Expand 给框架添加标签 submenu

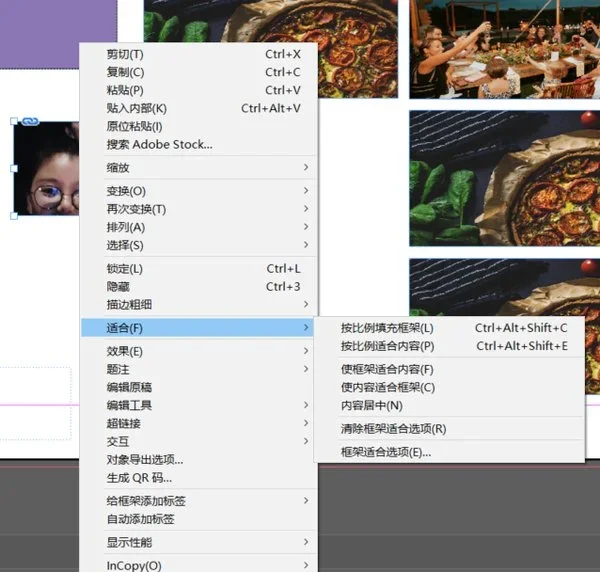click(198, 501)
